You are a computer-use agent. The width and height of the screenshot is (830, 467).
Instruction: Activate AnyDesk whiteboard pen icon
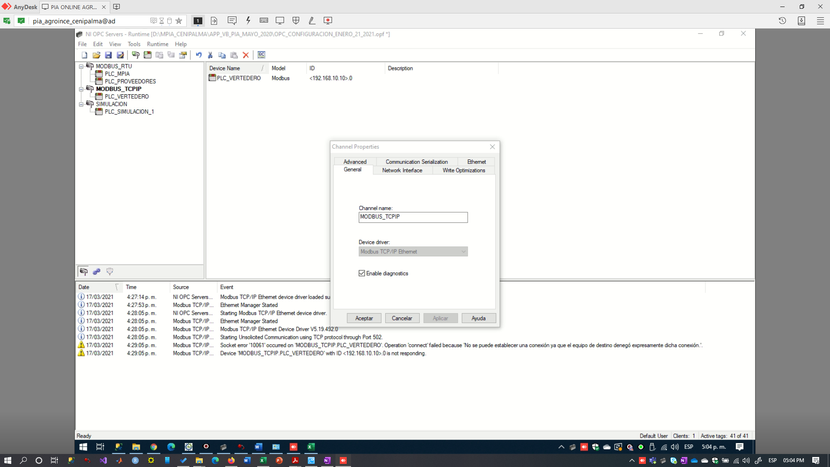tap(312, 21)
